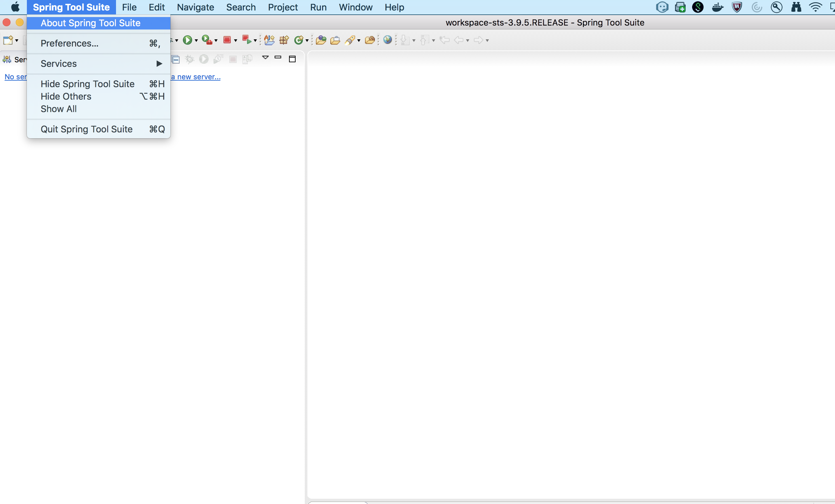Choose Quit Spring Tool Suite

point(87,129)
